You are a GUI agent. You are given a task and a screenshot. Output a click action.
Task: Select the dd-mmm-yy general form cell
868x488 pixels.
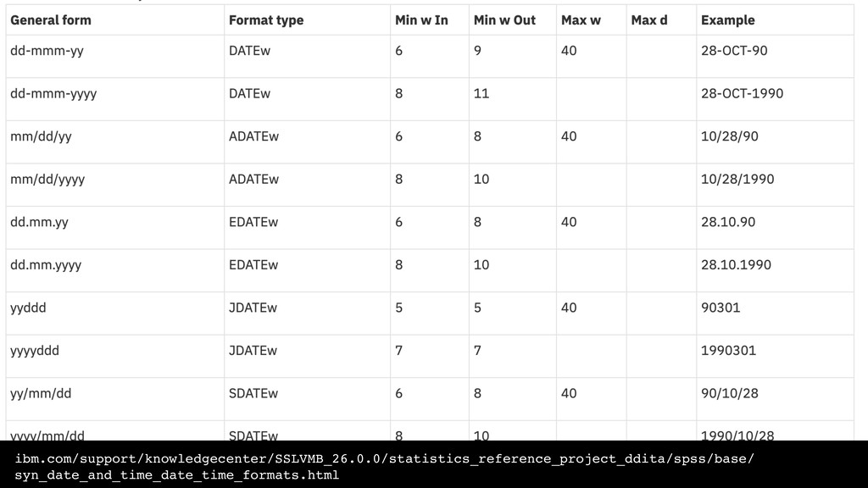(x=47, y=51)
